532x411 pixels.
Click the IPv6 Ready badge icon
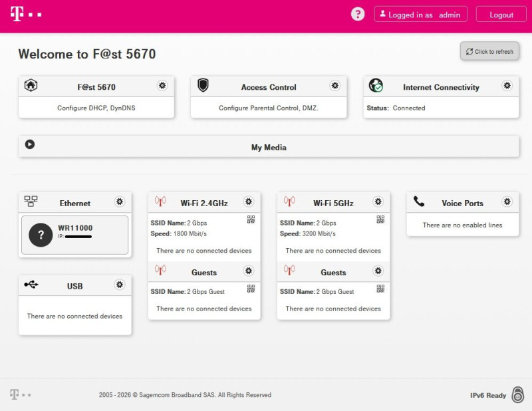coord(518,395)
